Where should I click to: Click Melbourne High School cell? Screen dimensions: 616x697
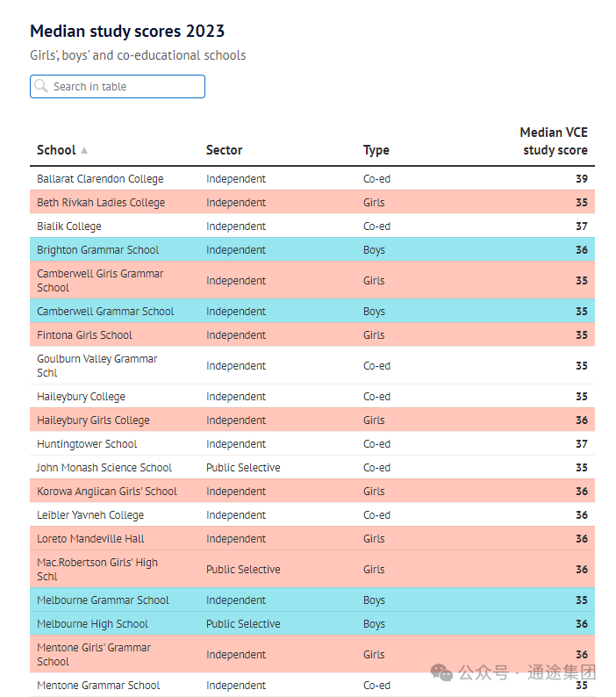click(92, 624)
